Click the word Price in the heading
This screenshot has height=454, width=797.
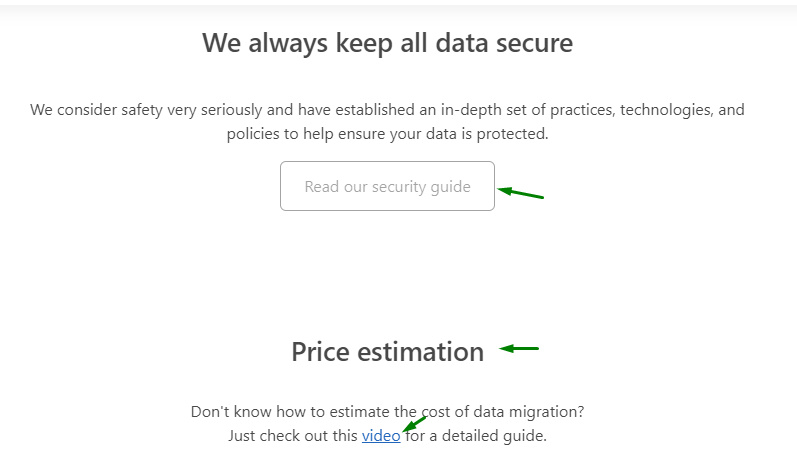[x=319, y=352]
